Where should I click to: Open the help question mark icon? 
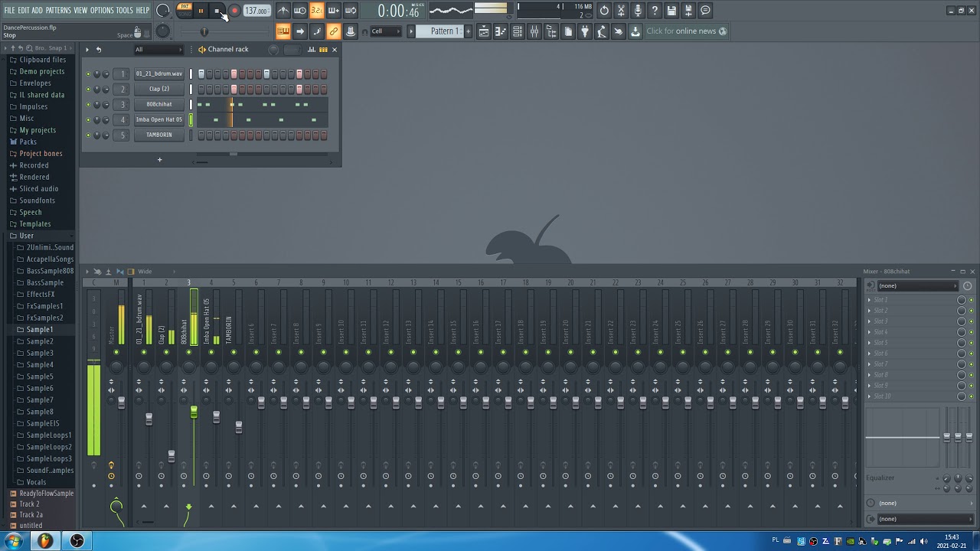655,11
